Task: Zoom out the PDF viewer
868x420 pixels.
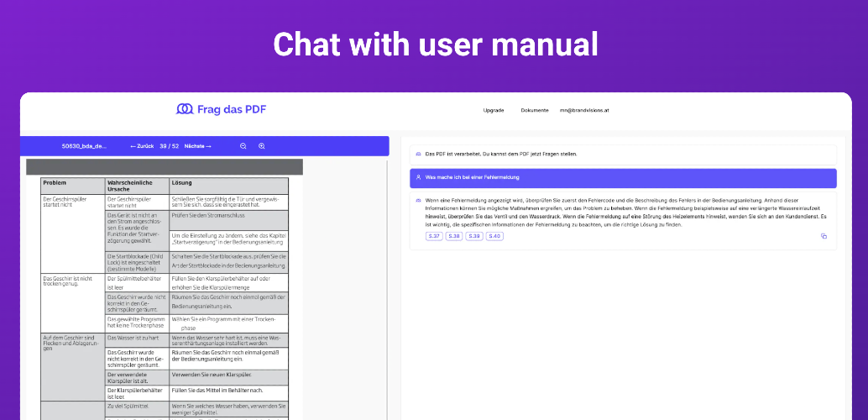Action: pyautogui.click(x=243, y=146)
